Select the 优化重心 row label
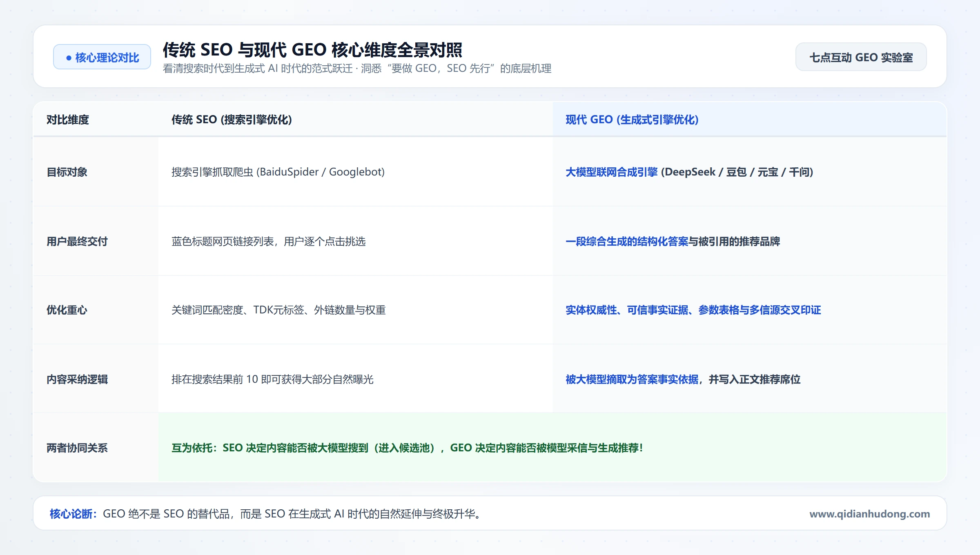The width and height of the screenshot is (980, 555). pyautogui.click(x=67, y=310)
